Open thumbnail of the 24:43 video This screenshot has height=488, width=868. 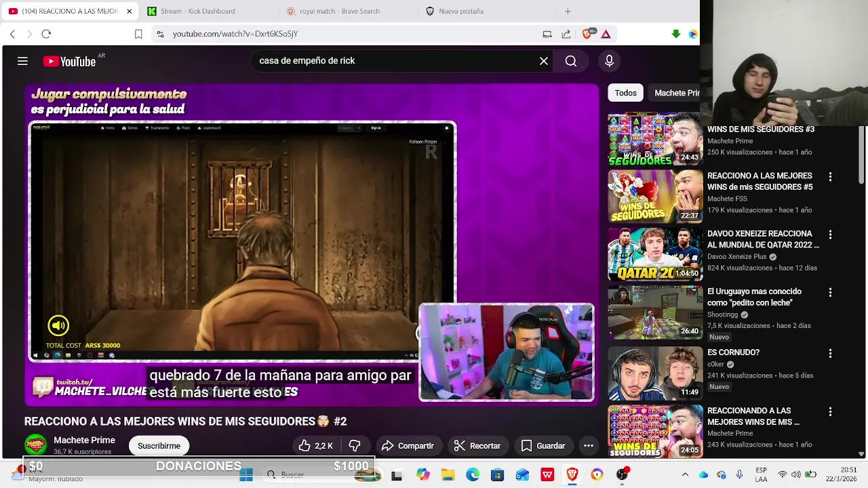(x=655, y=138)
